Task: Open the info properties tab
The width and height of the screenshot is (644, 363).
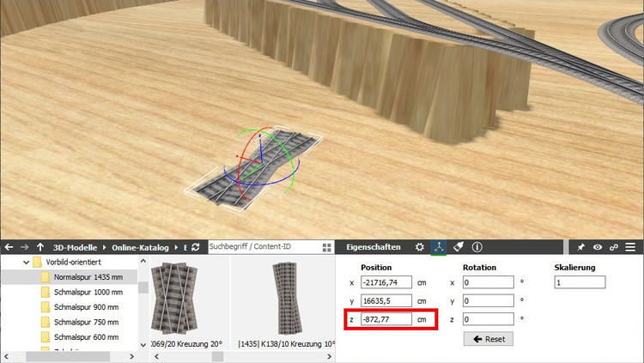Action: coord(477,247)
